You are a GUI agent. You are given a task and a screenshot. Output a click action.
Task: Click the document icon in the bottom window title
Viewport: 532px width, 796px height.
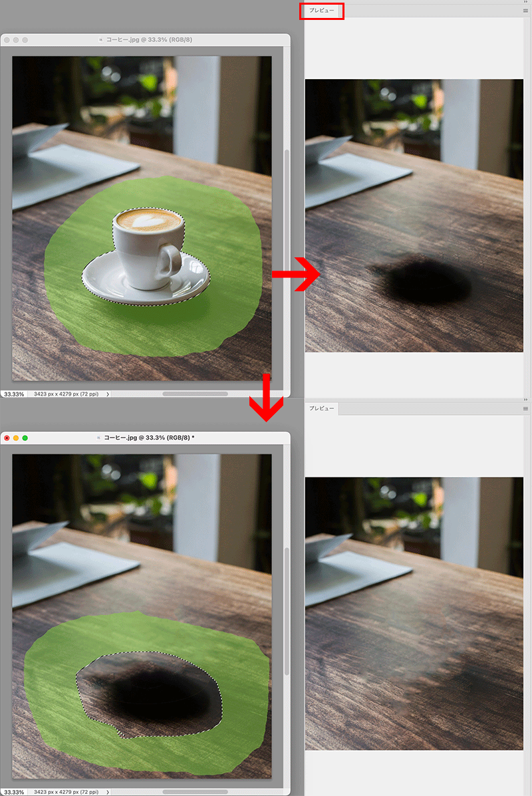(100, 438)
